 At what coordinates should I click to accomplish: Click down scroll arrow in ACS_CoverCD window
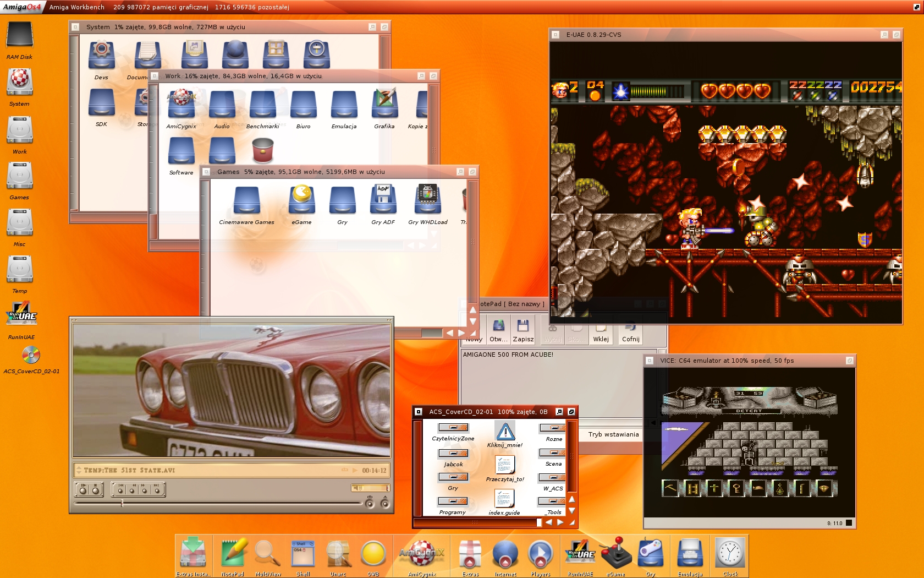(572, 511)
